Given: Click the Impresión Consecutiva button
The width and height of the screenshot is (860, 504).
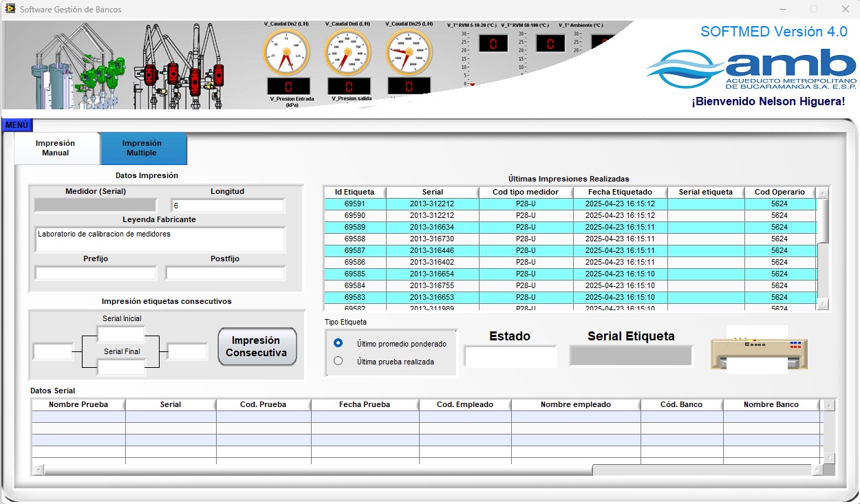Looking at the screenshot, I should tap(257, 347).
